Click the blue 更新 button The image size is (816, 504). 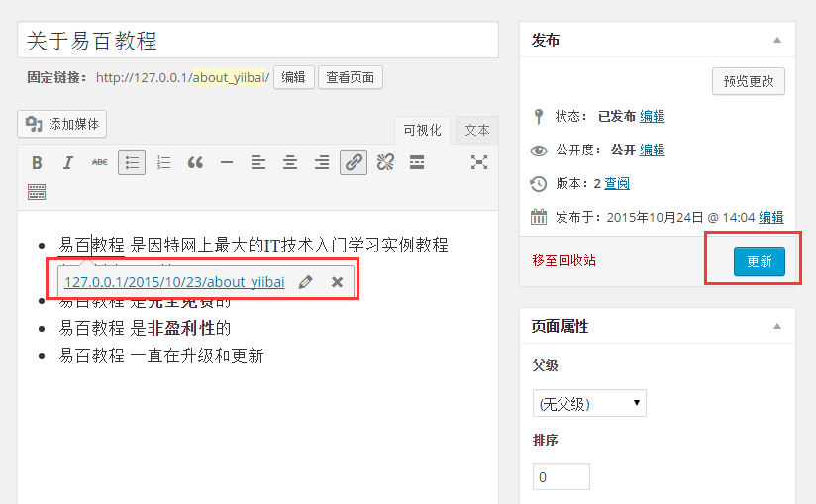click(759, 261)
